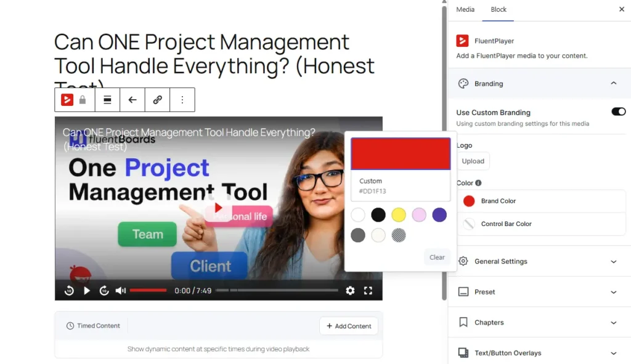The image size is (631, 364).
Task: Click the Add Content button
Action: point(349,326)
